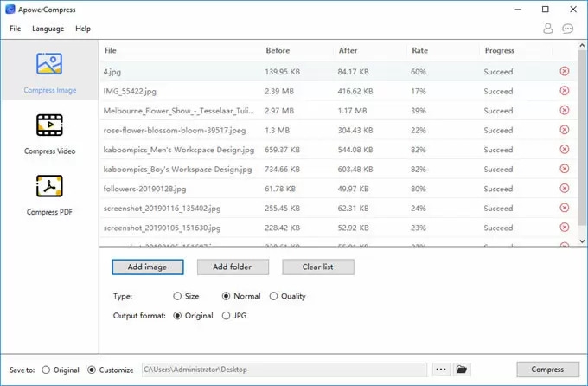The width and height of the screenshot is (588, 386).
Task: Open the feedback chat bubble icon
Action: [x=568, y=29]
